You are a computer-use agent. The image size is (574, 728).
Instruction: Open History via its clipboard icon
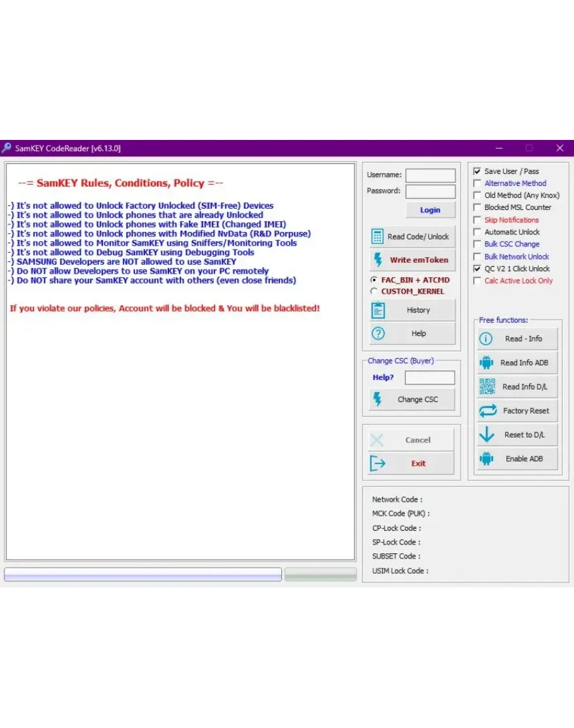pos(378,310)
